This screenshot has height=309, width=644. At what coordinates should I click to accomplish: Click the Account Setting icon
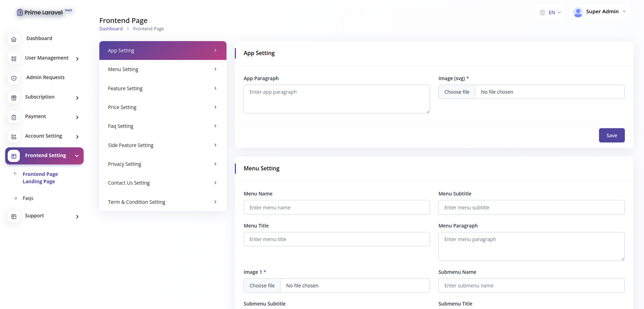coord(14,137)
